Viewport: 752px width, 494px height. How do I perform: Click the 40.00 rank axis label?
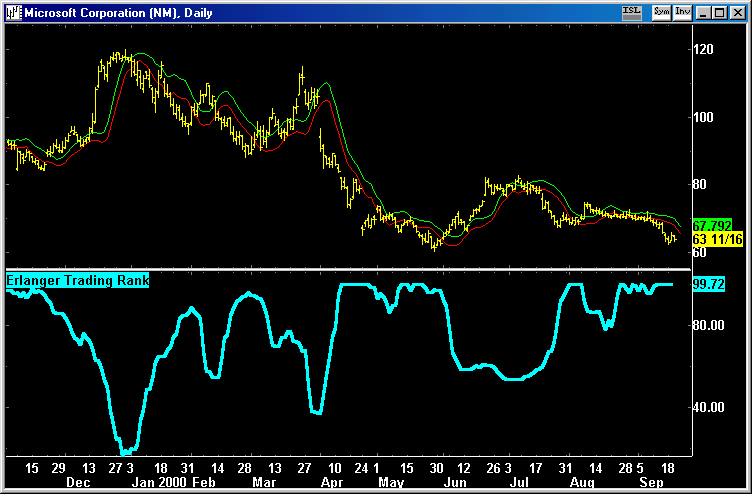coord(708,407)
